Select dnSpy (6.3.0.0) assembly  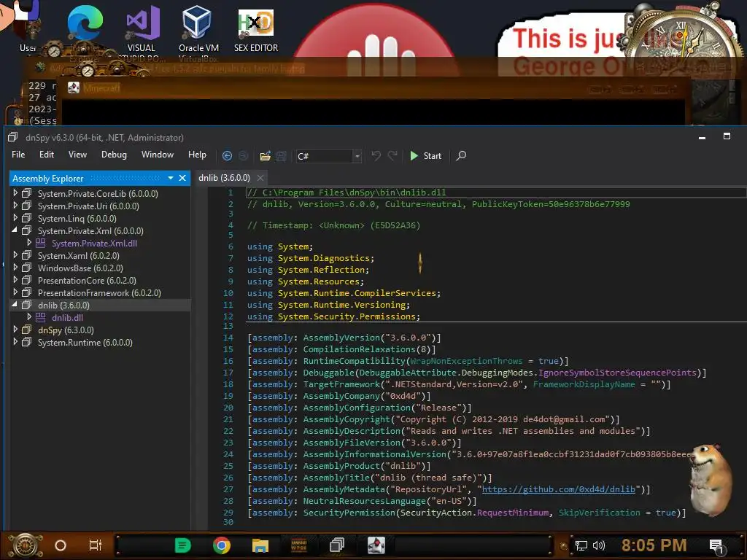(66, 330)
